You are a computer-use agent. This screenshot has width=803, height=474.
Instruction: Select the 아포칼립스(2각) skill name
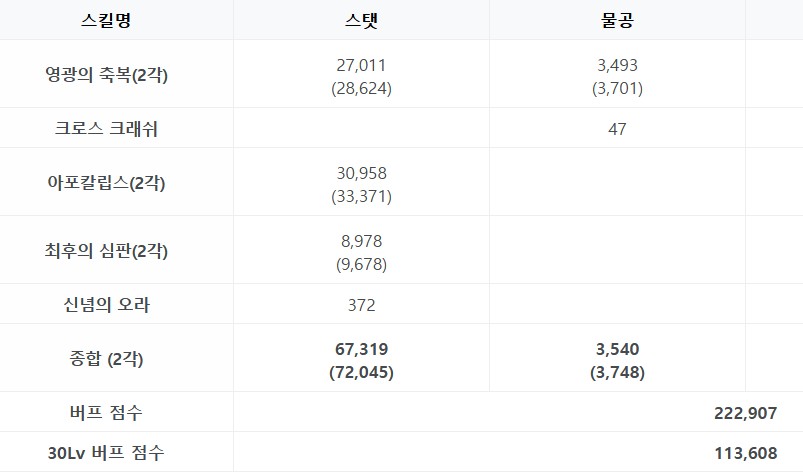tap(106, 183)
